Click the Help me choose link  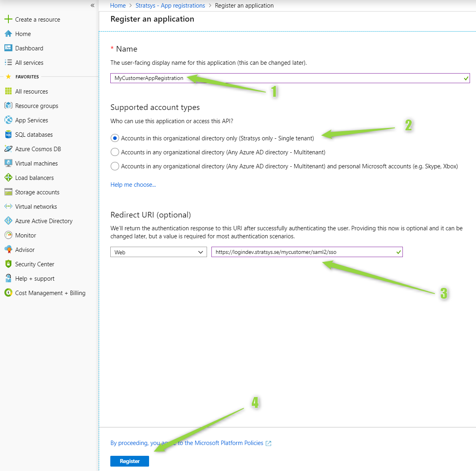click(133, 185)
